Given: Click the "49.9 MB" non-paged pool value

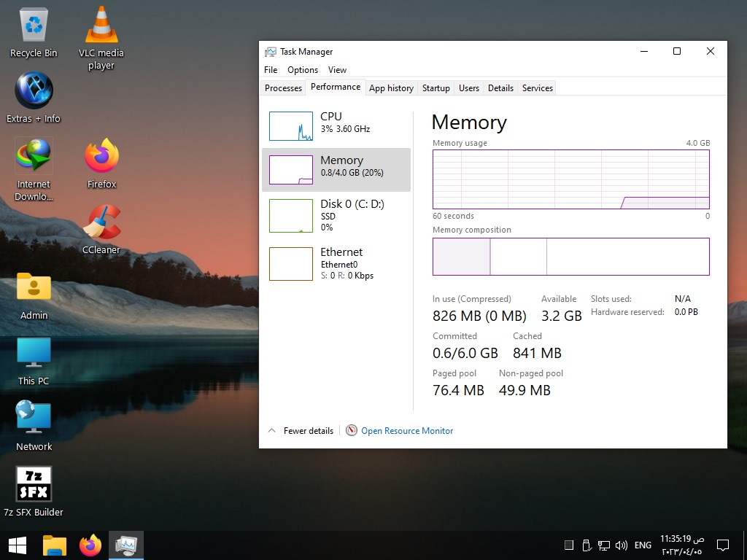Looking at the screenshot, I should pos(525,390).
